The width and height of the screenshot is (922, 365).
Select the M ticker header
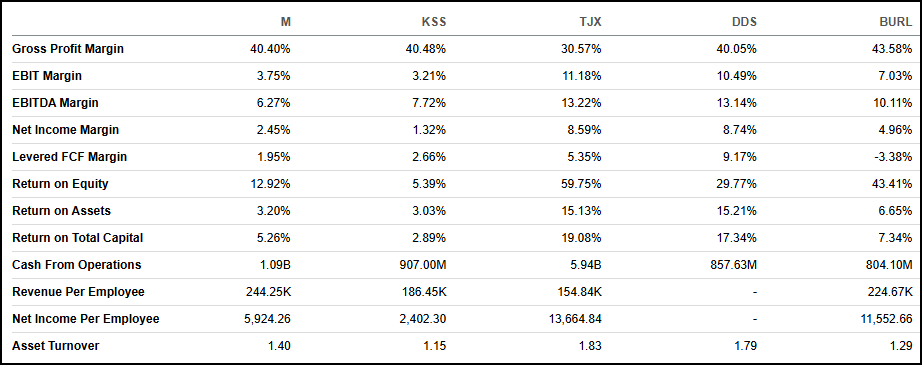[285, 22]
